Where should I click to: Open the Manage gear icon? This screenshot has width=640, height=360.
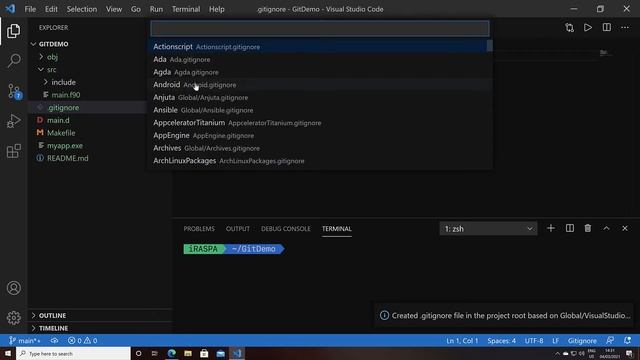pos(13,318)
